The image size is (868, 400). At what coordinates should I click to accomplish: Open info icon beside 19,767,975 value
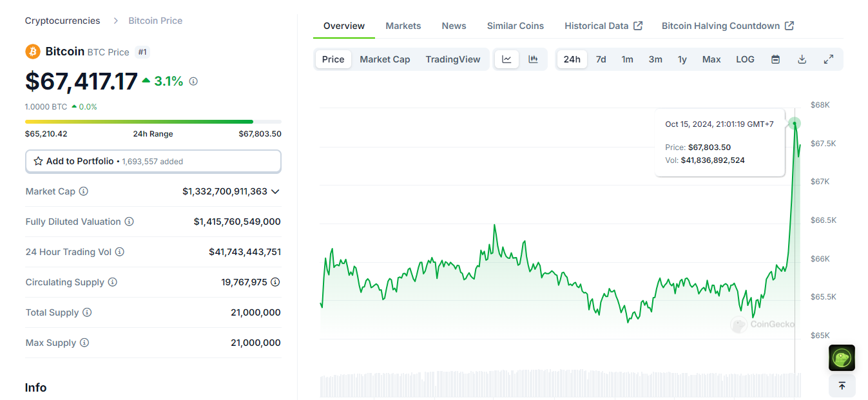click(x=275, y=282)
